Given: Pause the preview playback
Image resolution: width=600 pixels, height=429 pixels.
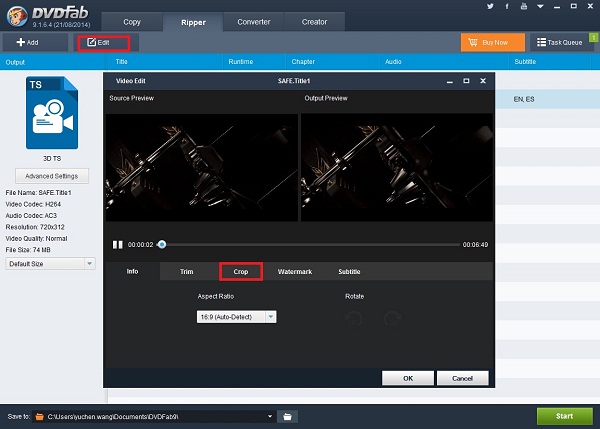Looking at the screenshot, I should pyautogui.click(x=117, y=245).
